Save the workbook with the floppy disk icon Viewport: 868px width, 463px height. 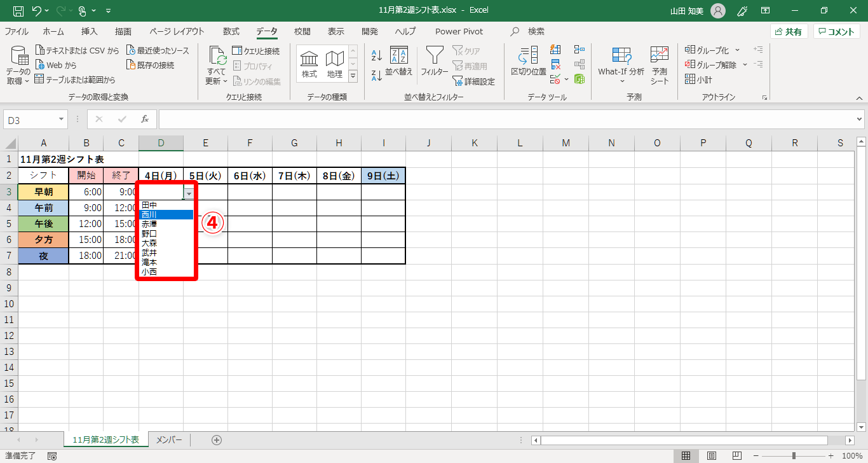coord(18,11)
